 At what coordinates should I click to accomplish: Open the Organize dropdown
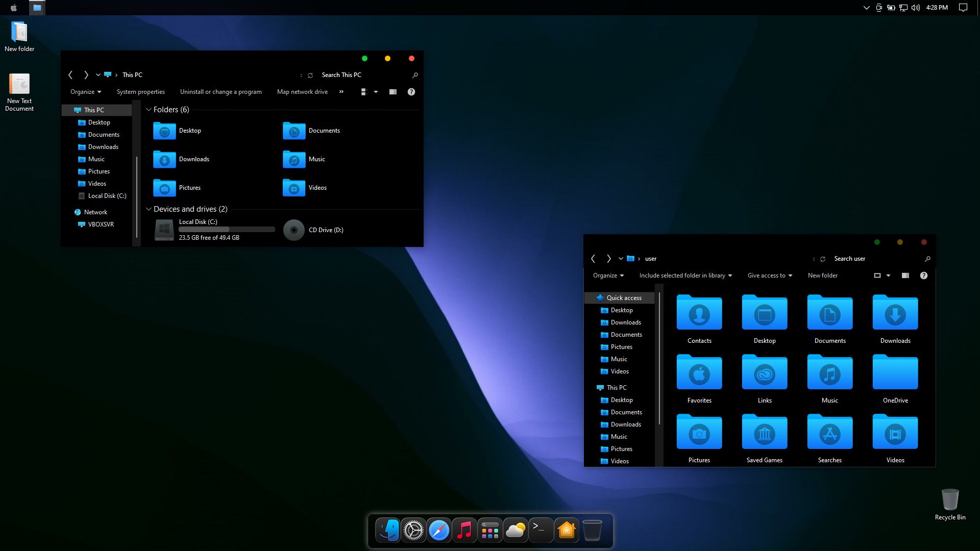click(x=85, y=92)
